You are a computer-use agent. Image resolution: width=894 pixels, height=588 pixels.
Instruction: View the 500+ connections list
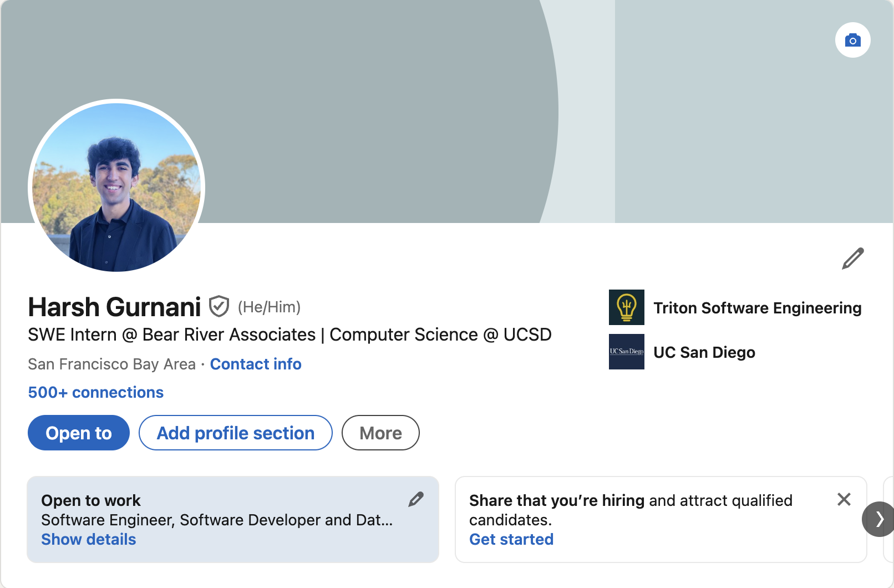(x=96, y=392)
